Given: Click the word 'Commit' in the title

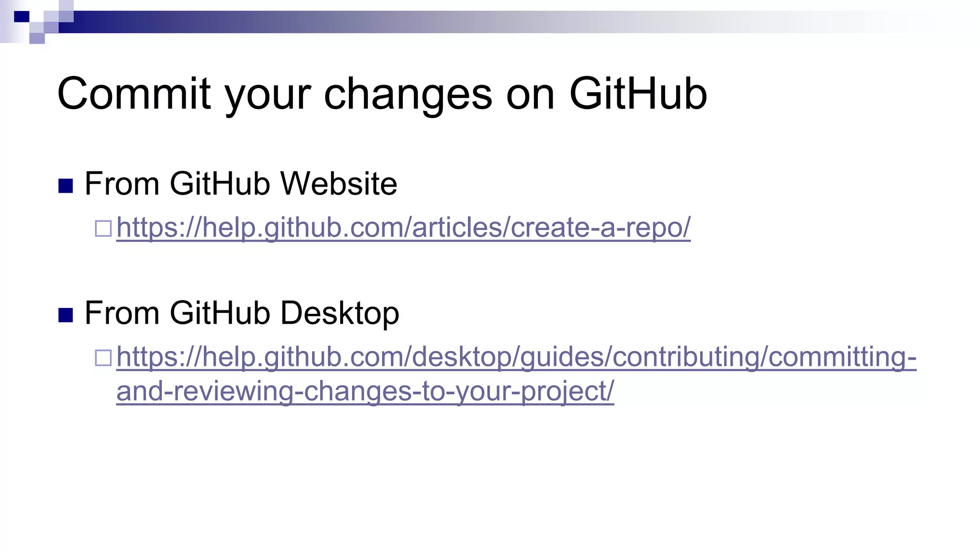Looking at the screenshot, I should click(134, 94).
